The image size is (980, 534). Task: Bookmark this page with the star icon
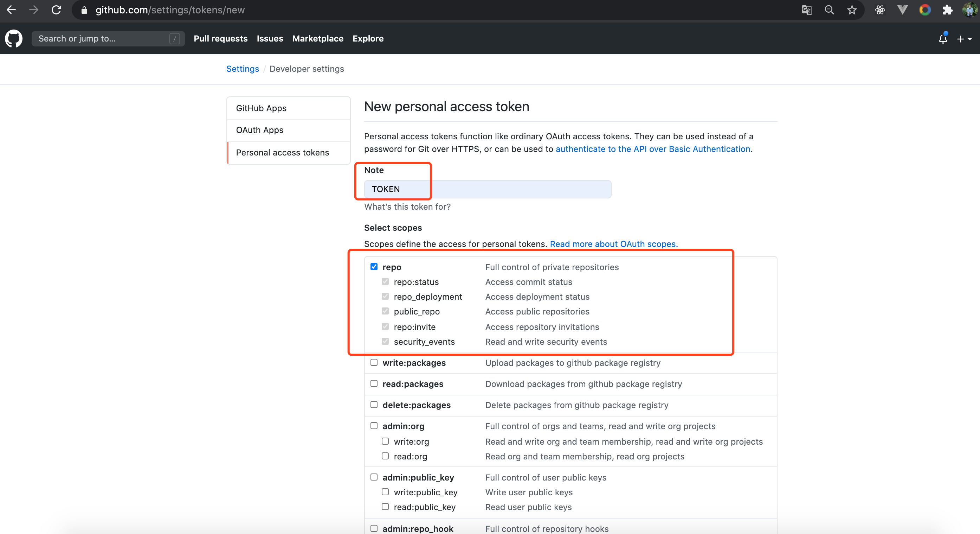click(x=852, y=10)
